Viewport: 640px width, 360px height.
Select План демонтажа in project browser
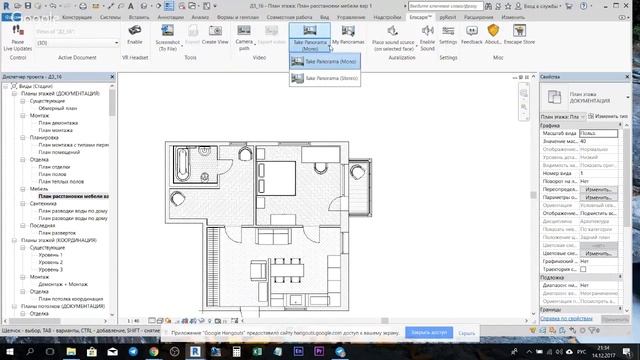(x=58, y=123)
